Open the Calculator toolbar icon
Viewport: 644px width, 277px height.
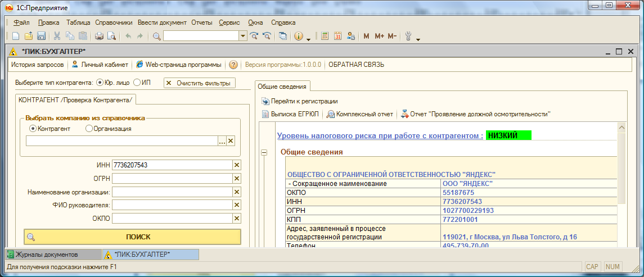coord(325,36)
